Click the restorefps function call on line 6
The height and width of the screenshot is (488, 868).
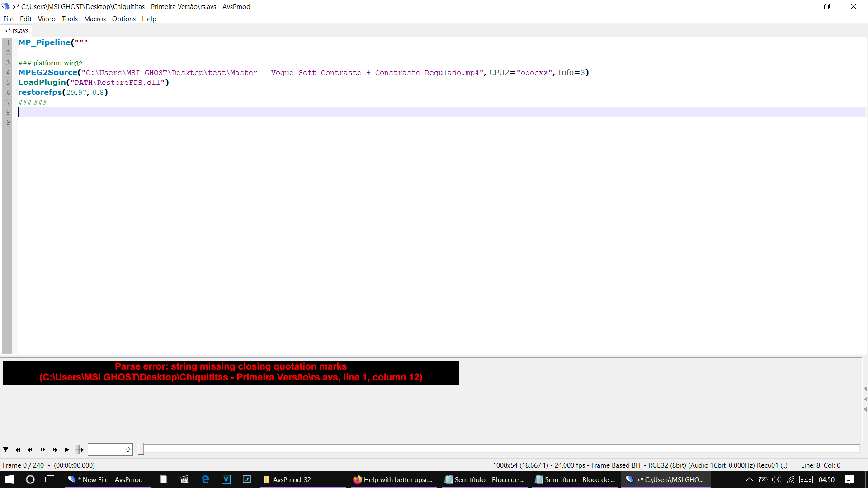[63, 92]
